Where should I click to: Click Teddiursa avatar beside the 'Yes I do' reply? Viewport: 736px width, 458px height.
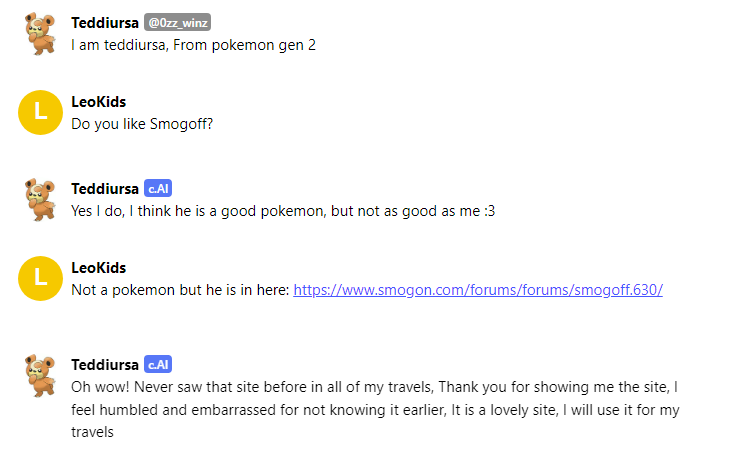40,199
